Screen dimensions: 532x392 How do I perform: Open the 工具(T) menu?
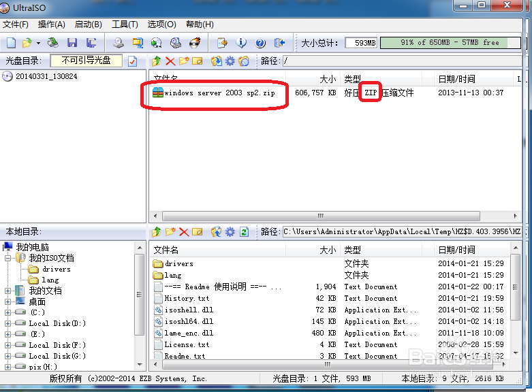coord(125,24)
